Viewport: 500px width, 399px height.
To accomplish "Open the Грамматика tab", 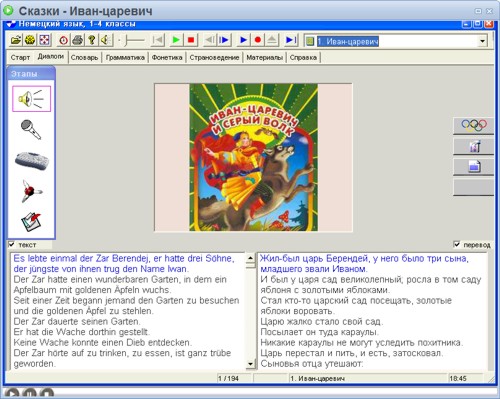I will click(x=125, y=57).
